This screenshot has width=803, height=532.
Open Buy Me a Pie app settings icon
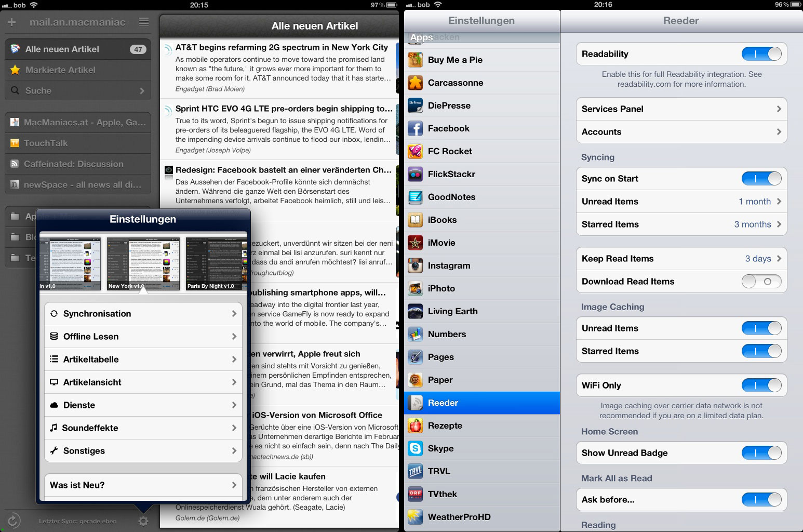415,60
